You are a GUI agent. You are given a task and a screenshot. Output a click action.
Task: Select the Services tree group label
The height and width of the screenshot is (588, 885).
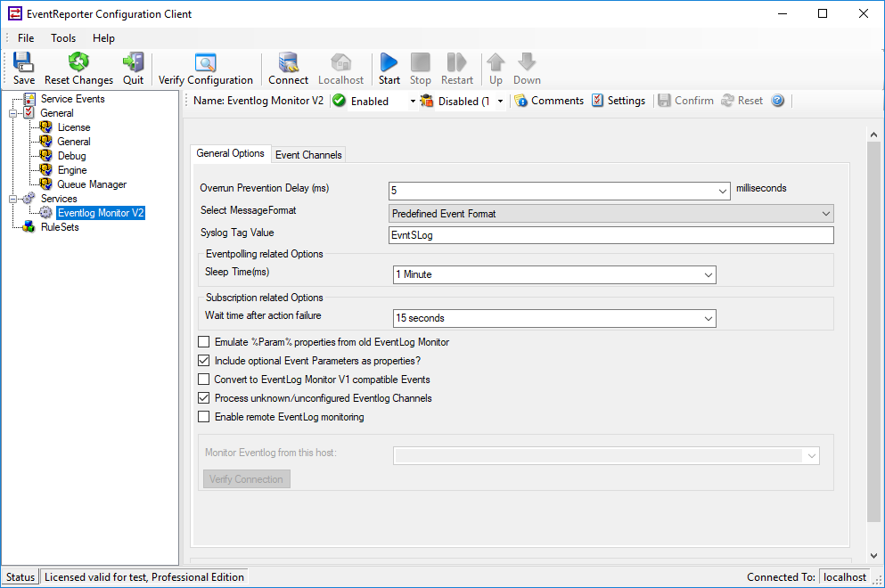(x=59, y=199)
